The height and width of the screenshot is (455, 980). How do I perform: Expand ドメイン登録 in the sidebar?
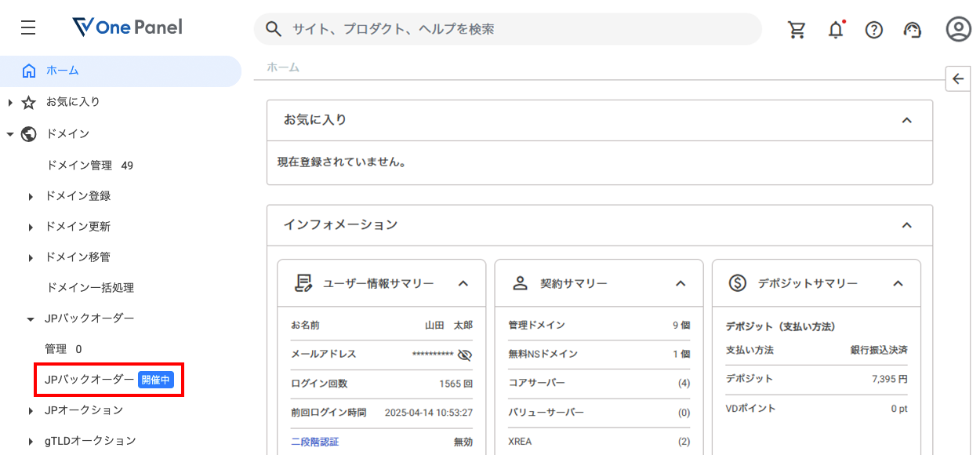78,196
